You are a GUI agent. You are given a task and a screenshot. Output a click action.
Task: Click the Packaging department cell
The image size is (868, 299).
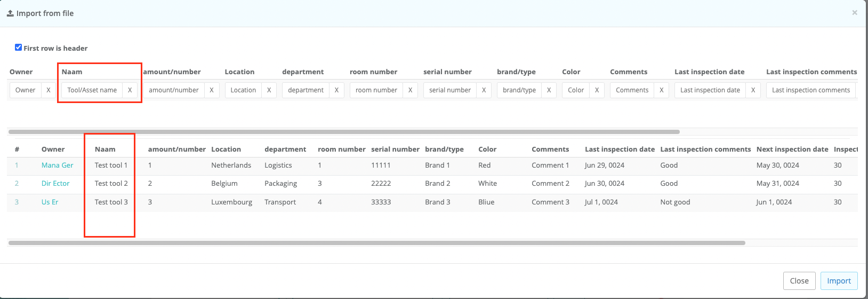(x=281, y=184)
